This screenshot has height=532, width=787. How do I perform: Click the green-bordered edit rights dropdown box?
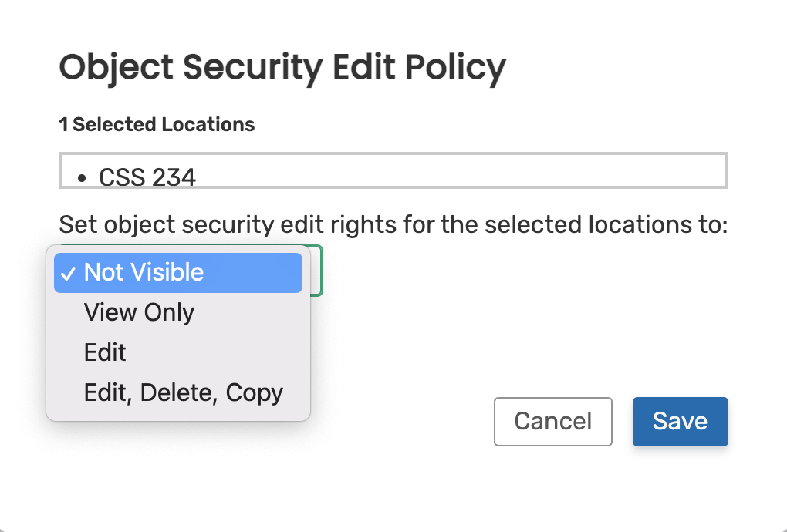317,270
